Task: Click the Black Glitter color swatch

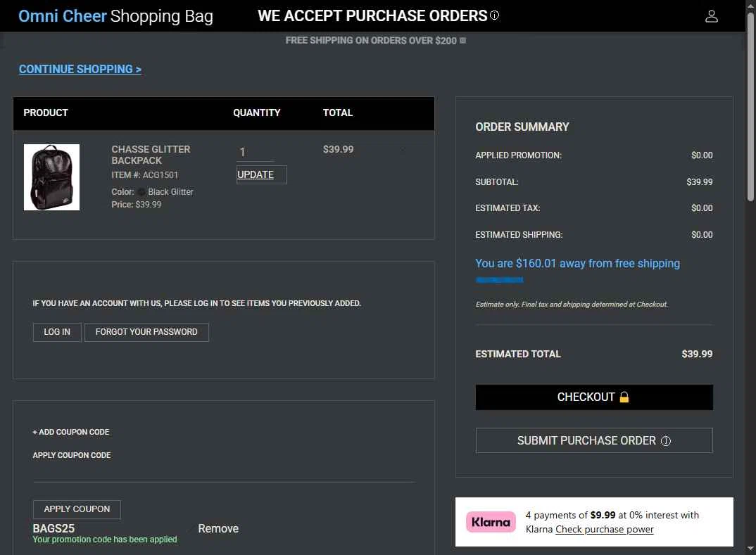Action: pos(141,192)
